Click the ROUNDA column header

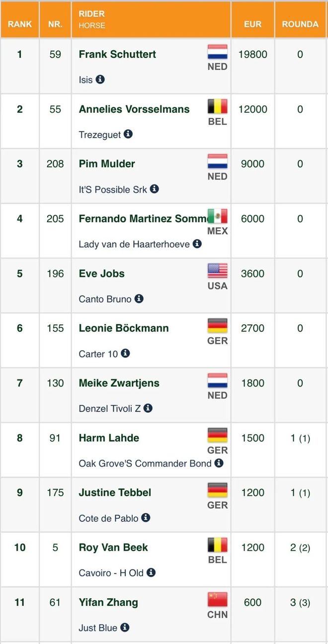point(300,24)
